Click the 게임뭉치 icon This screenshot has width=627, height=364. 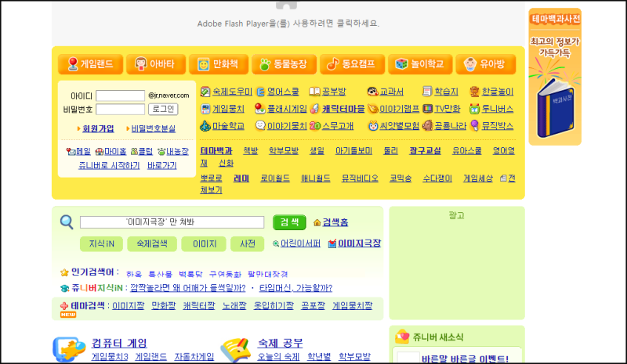point(205,109)
